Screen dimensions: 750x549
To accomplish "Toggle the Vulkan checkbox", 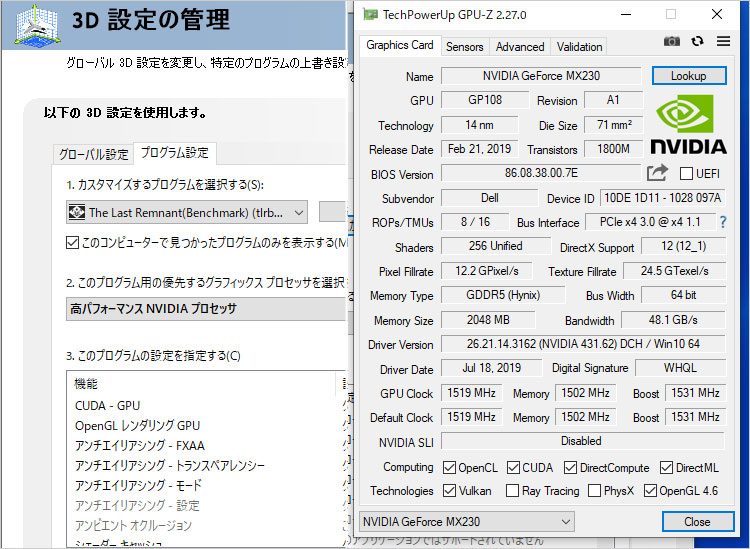I will pos(449,490).
